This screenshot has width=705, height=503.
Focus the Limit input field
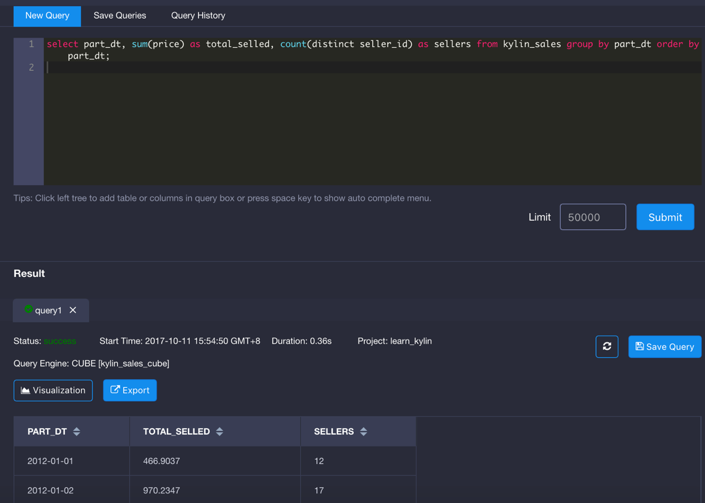tap(592, 217)
